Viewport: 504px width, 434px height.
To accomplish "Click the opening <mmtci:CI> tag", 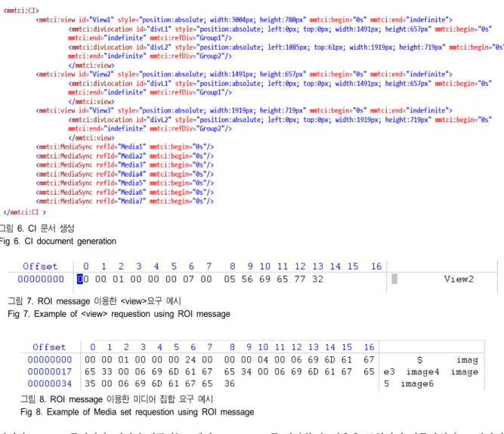I will coord(21,11).
